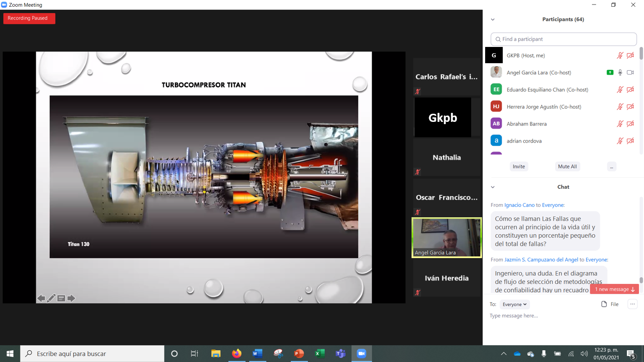Viewport: 644px width, 362px height.
Task: Click the previous slide arrow in presentation
Action: pyautogui.click(x=41, y=298)
